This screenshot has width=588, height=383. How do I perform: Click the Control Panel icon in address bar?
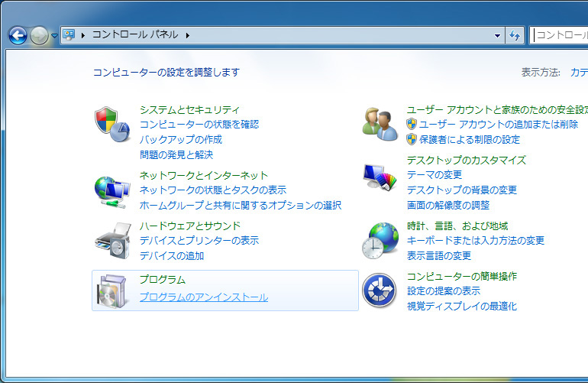coord(69,35)
